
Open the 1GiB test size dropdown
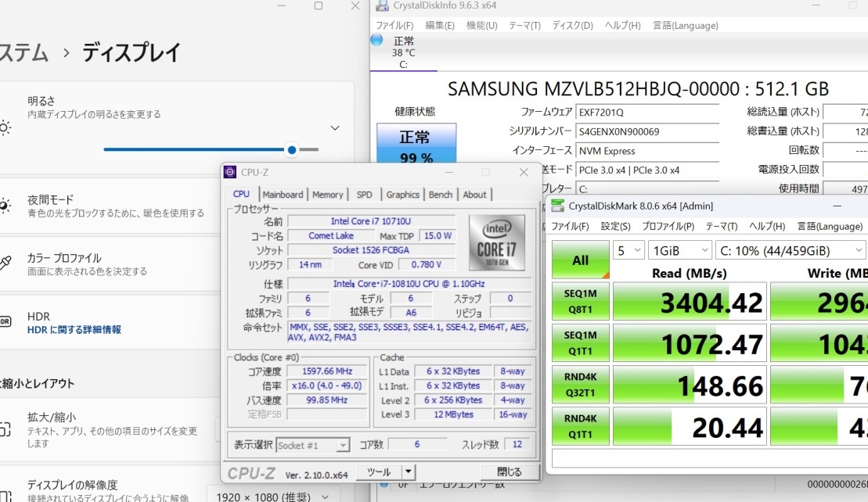tap(679, 250)
